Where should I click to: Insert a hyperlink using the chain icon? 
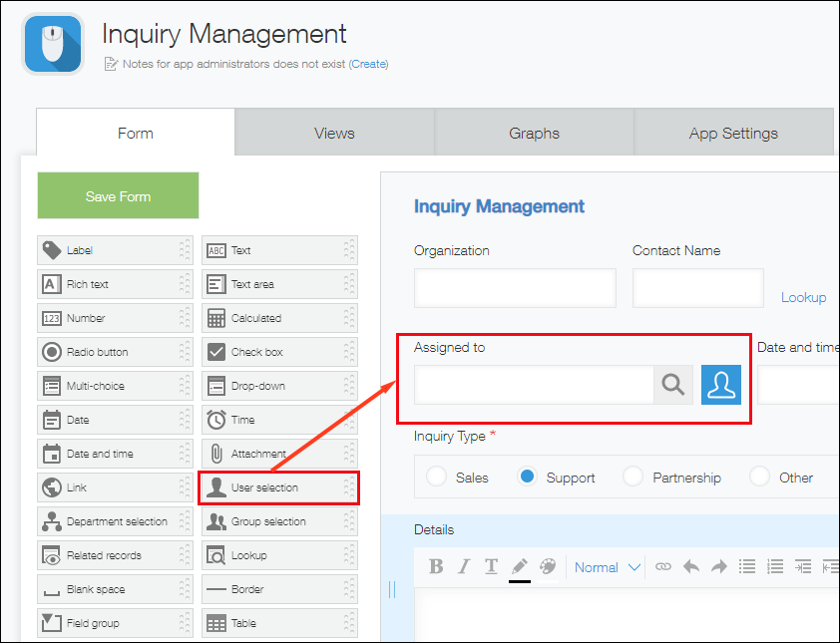[x=661, y=566]
